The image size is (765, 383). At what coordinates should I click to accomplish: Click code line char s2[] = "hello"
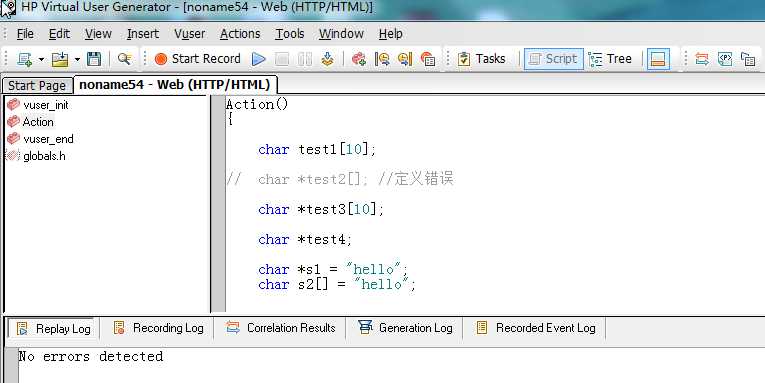(x=337, y=284)
